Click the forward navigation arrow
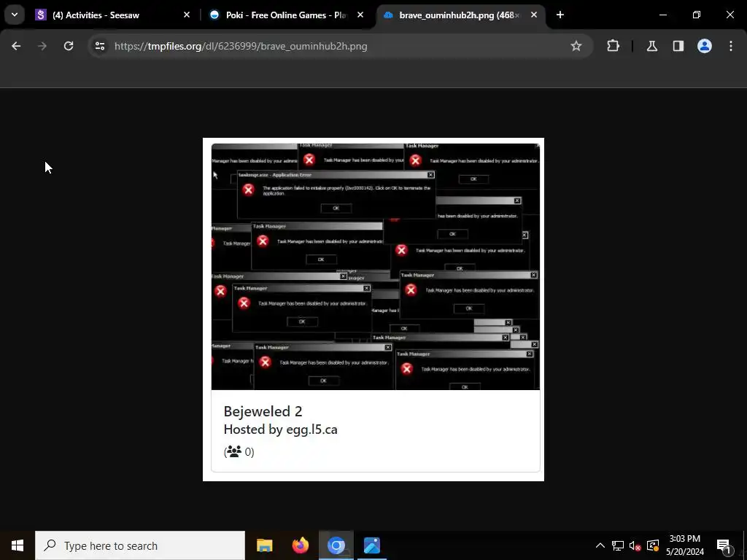747x560 pixels. 42,46
